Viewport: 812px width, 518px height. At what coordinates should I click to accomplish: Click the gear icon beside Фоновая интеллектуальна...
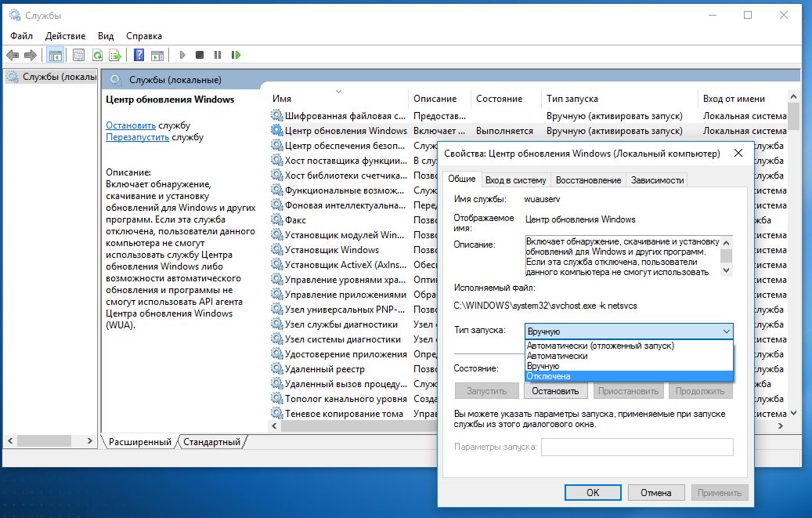point(277,205)
